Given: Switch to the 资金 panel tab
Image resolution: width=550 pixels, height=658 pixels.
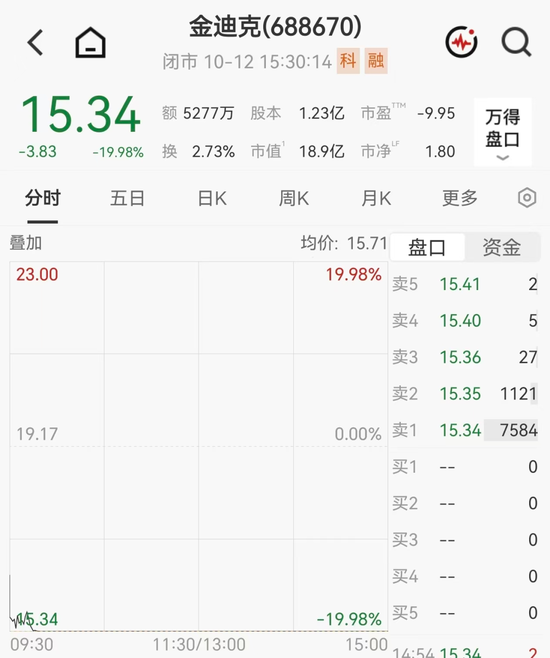Looking at the screenshot, I should pyautogui.click(x=502, y=247).
